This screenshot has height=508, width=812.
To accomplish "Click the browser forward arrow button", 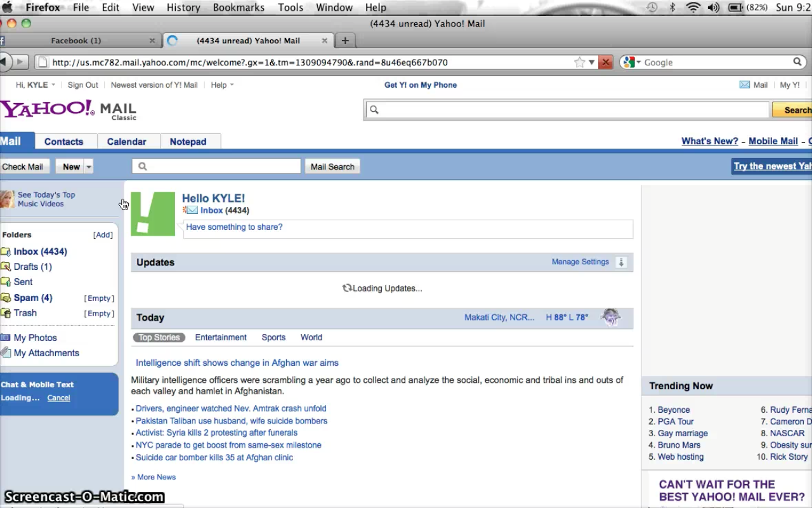I will (20, 62).
